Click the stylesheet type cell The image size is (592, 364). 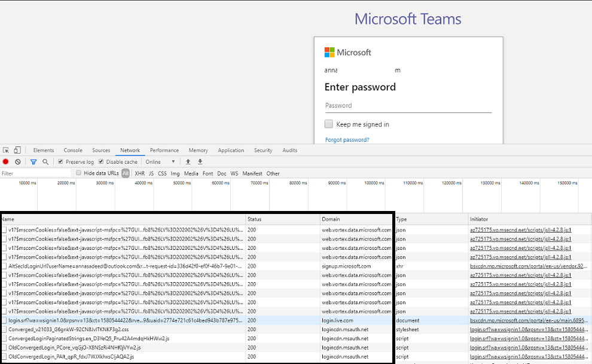click(407, 329)
